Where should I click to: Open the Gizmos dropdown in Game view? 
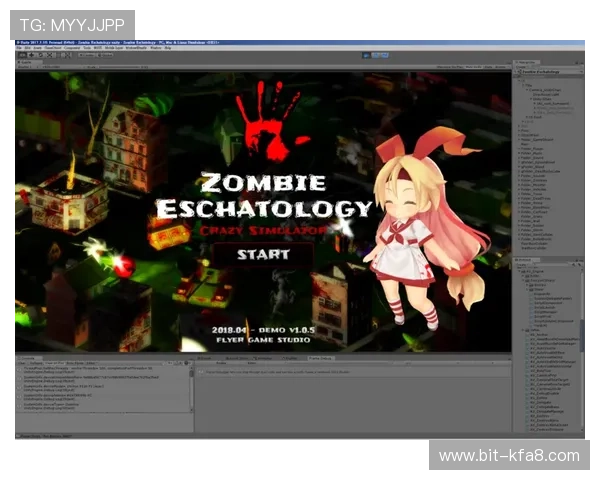[x=500, y=66]
